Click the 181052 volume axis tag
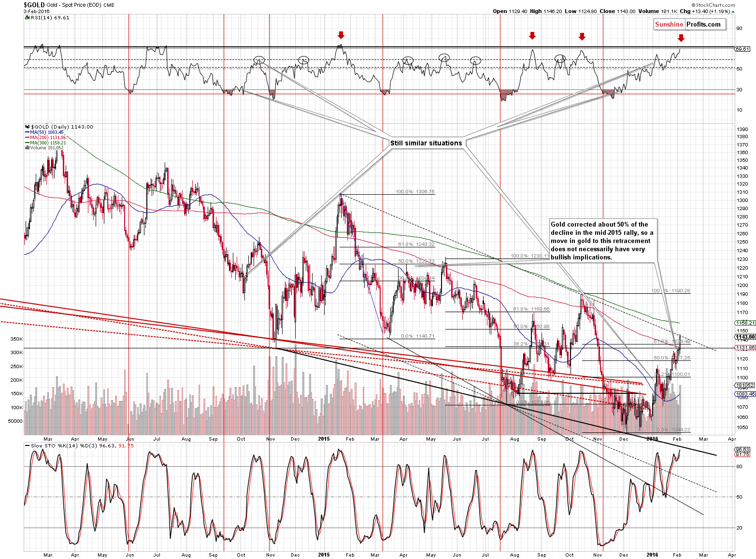Screen dimensions: 756x559 click(x=745, y=386)
